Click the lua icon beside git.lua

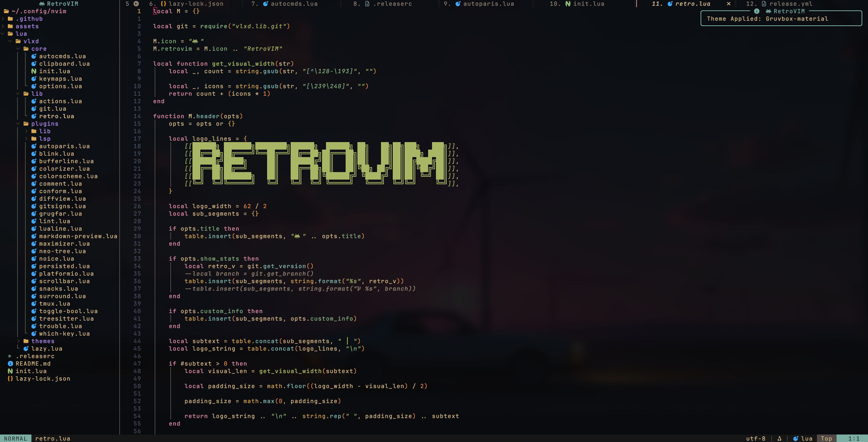coord(34,109)
